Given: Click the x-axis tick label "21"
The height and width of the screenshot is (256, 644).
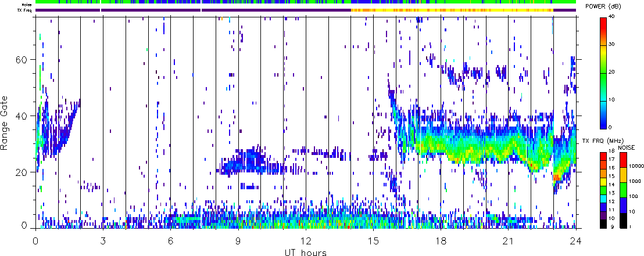Looking at the screenshot, I should pos(508,241).
